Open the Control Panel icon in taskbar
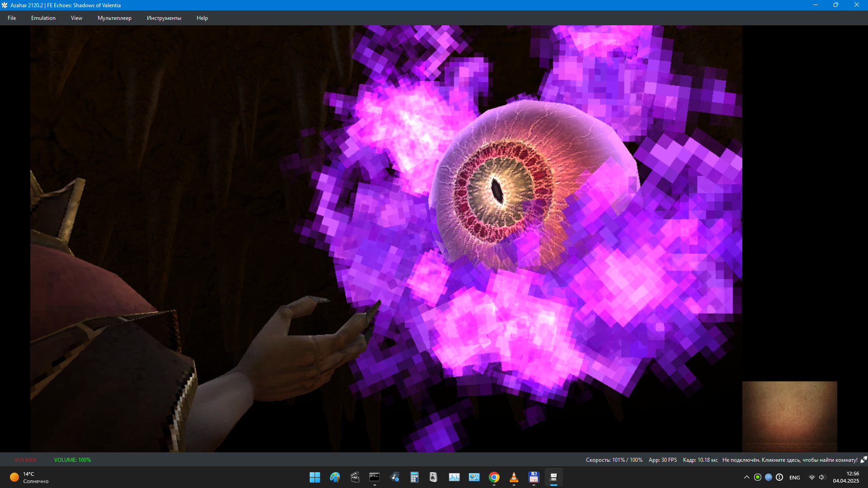 474,477
